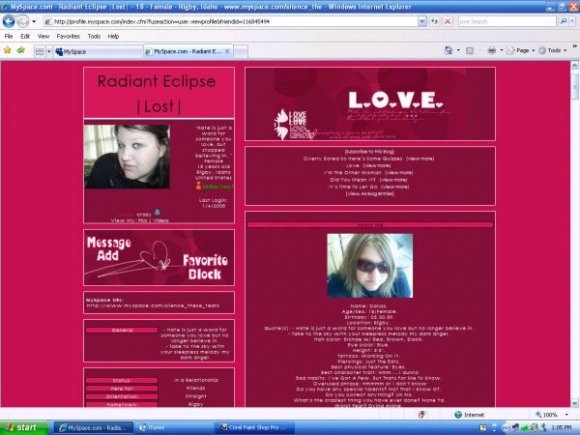This screenshot has width=580, height=435.
Task: Switch to the MySpace tab
Action: pyautogui.click(x=98, y=51)
